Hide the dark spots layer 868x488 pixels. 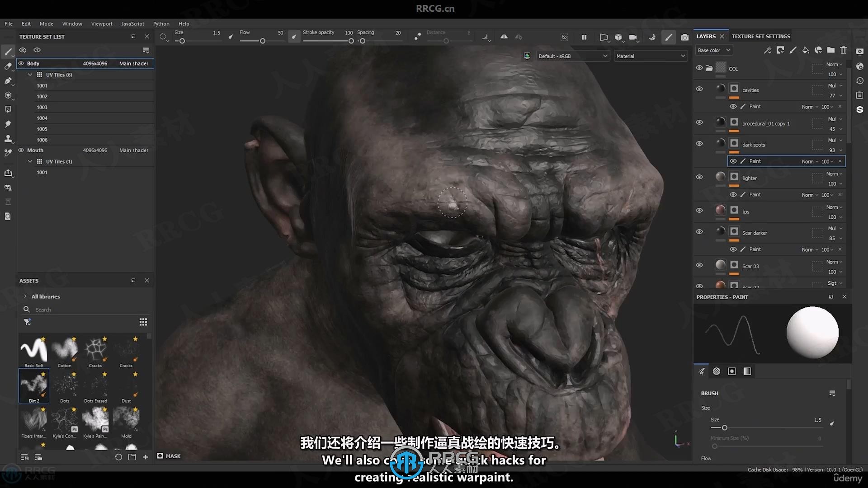coord(699,144)
